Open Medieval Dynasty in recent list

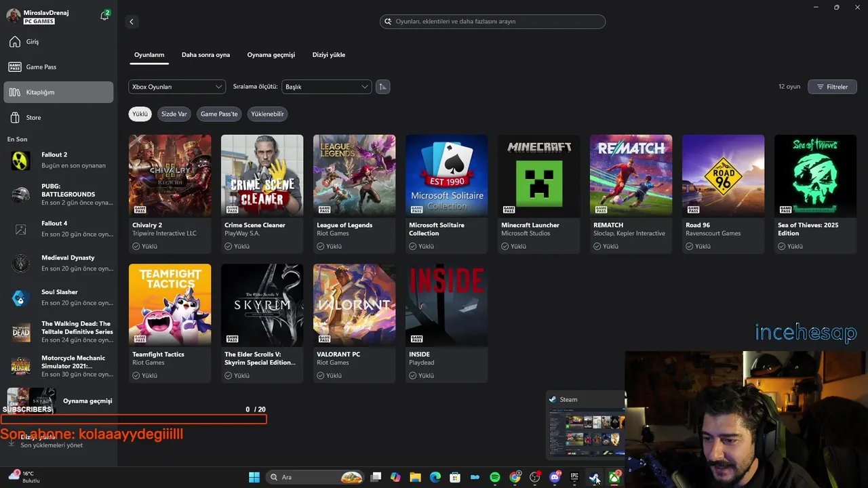pos(58,264)
